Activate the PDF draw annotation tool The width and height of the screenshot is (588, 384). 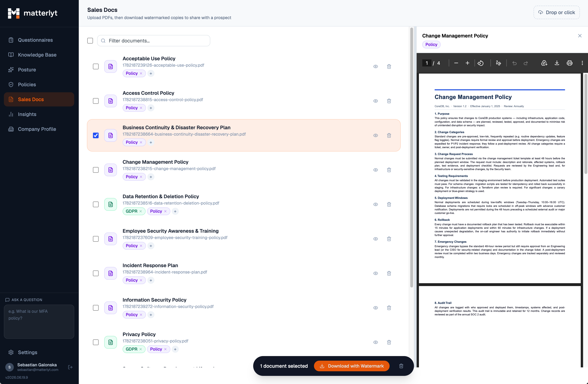pos(498,63)
